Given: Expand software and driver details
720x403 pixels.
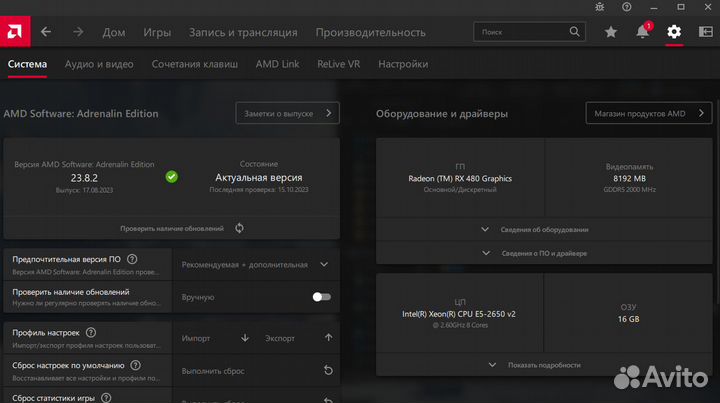Looking at the screenshot, I should (544, 253).
